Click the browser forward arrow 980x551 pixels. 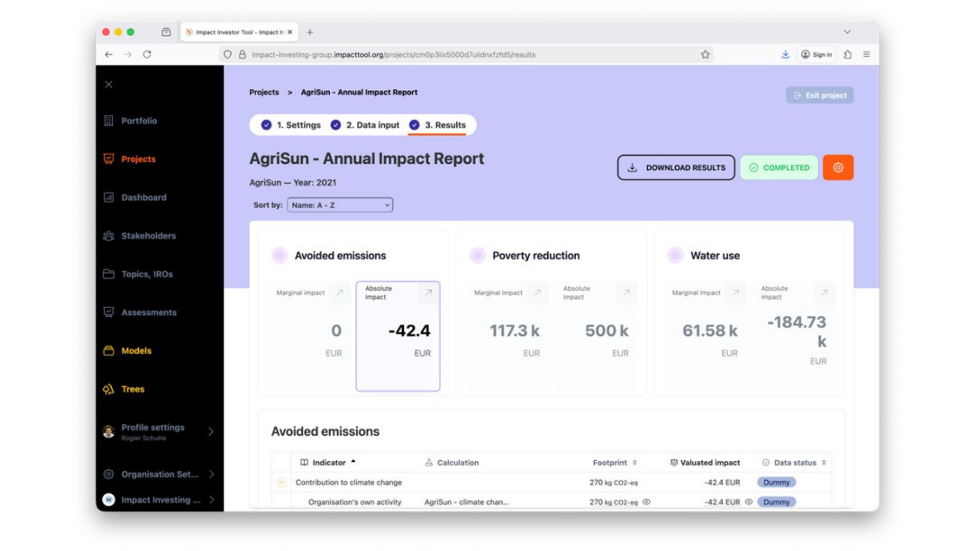tap(128, 55)
